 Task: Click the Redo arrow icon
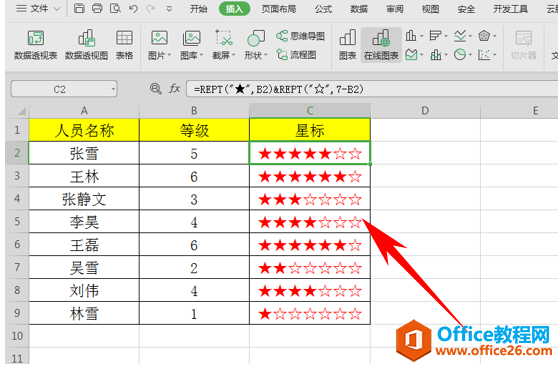click(151, 9)
